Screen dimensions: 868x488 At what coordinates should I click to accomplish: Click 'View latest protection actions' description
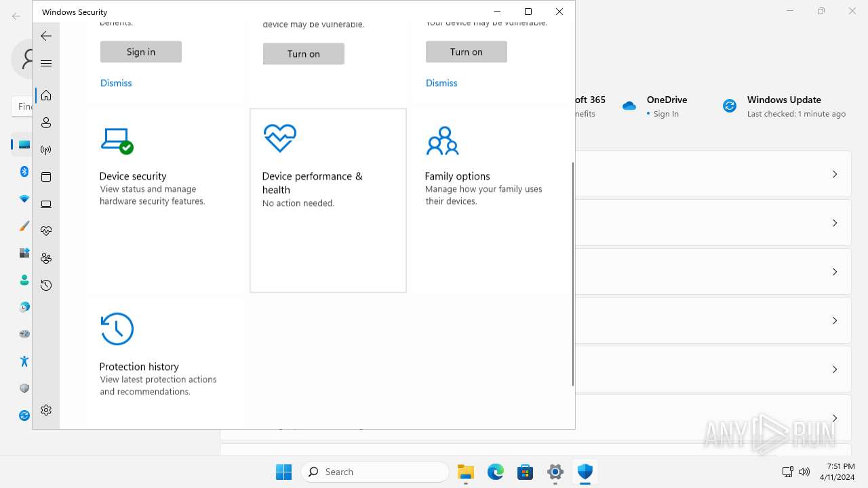[x=158, y=386]
